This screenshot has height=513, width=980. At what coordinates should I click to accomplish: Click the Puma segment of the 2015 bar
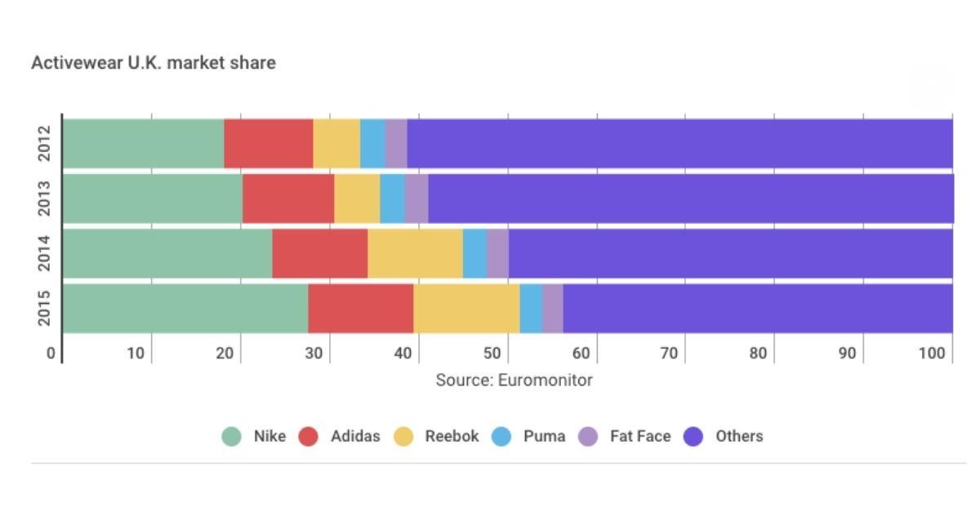click(531, 308)
